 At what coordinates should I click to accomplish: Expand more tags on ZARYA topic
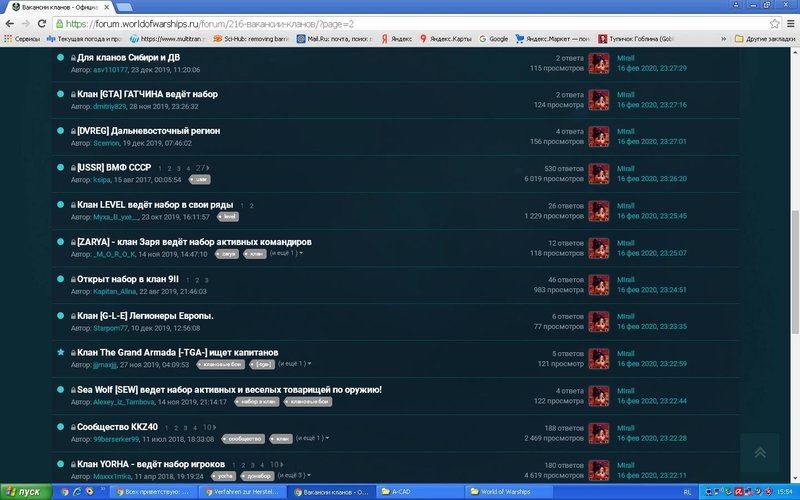[286, 253]
